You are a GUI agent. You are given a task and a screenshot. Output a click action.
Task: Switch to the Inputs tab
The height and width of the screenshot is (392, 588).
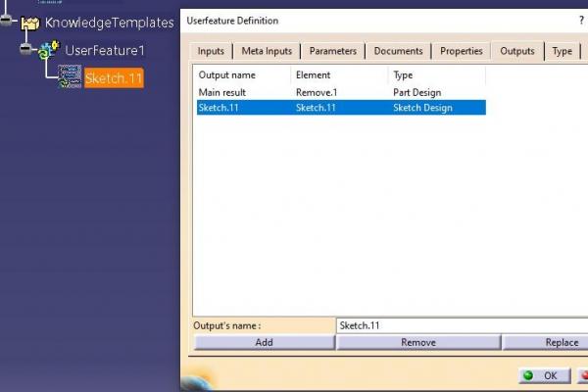tap(211, 51)
